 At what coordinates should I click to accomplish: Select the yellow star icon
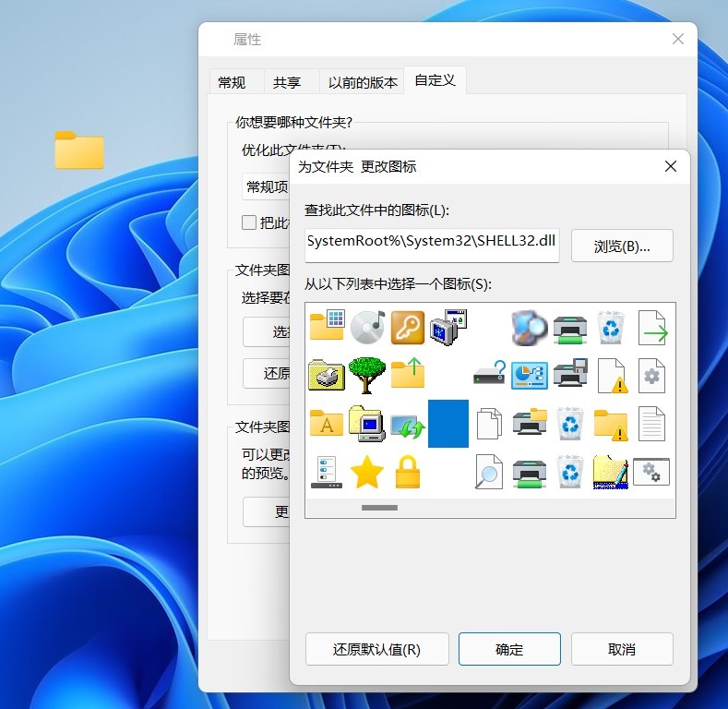(366, 472)
